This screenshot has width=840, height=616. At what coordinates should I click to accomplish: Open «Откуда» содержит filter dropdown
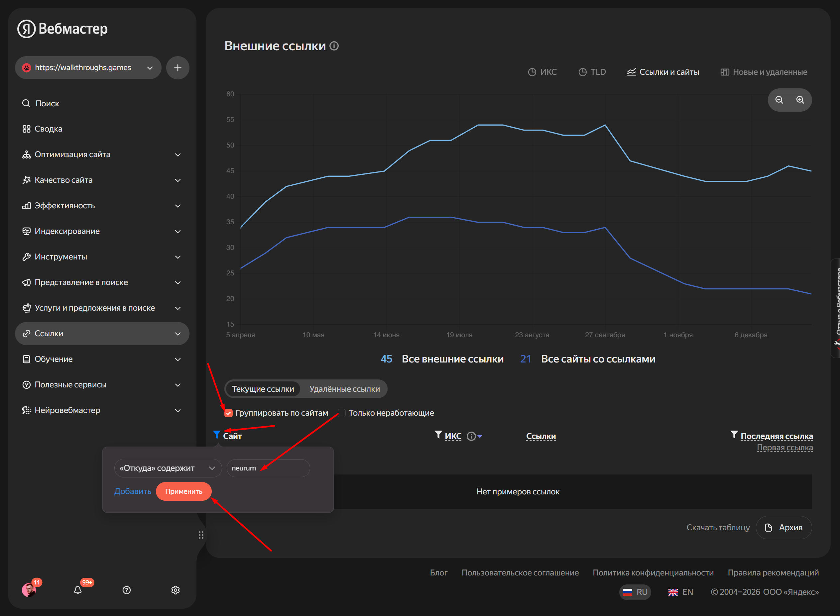pyautogui.click(x=168, y=468)
